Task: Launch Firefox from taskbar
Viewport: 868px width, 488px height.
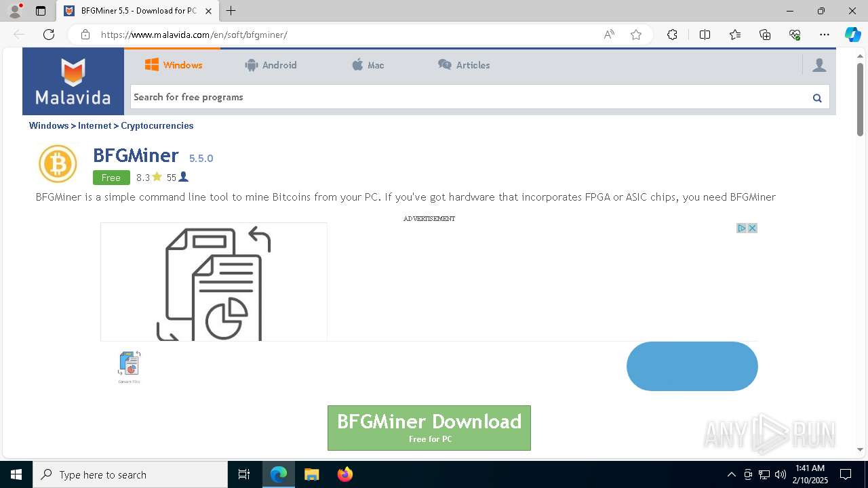Action: [344, 474]
